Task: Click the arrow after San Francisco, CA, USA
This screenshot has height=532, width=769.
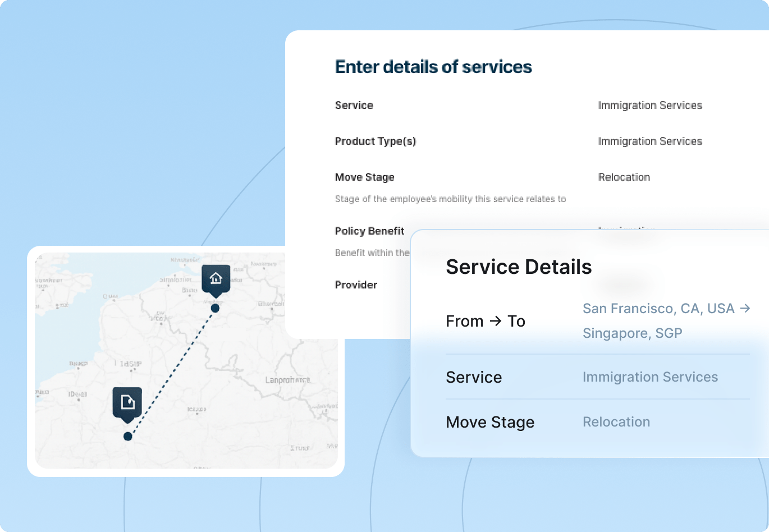Action: [x=745, y=309]
